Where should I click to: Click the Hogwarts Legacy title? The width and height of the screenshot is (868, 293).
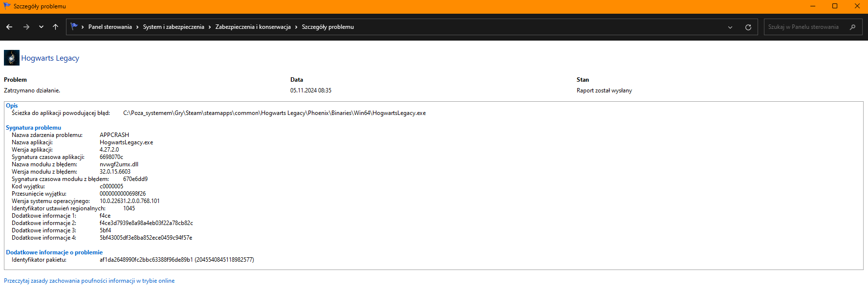[50, 58]
